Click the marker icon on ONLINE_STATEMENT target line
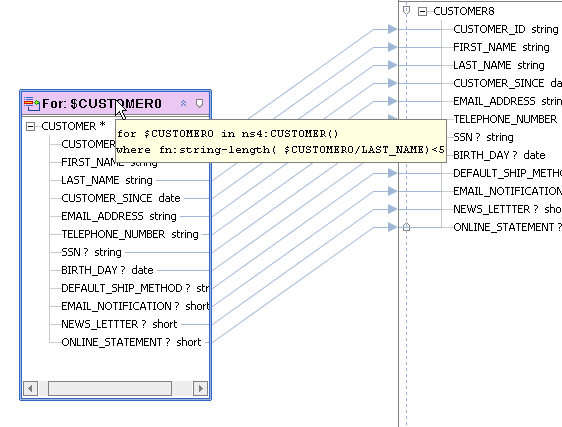This screenshot has width=562, height=427. click(406, 227)
